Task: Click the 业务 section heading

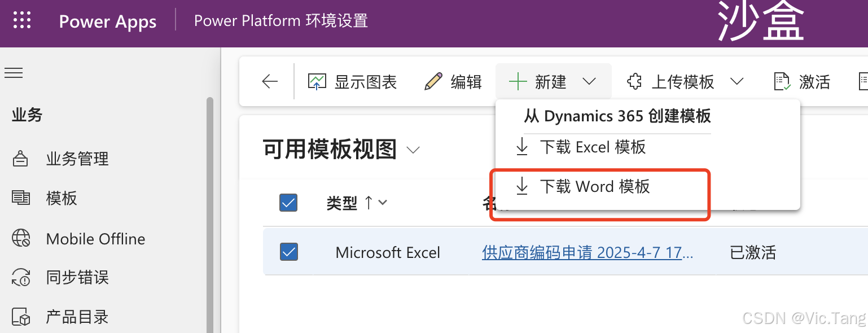Action: click(x=27, y=115)
